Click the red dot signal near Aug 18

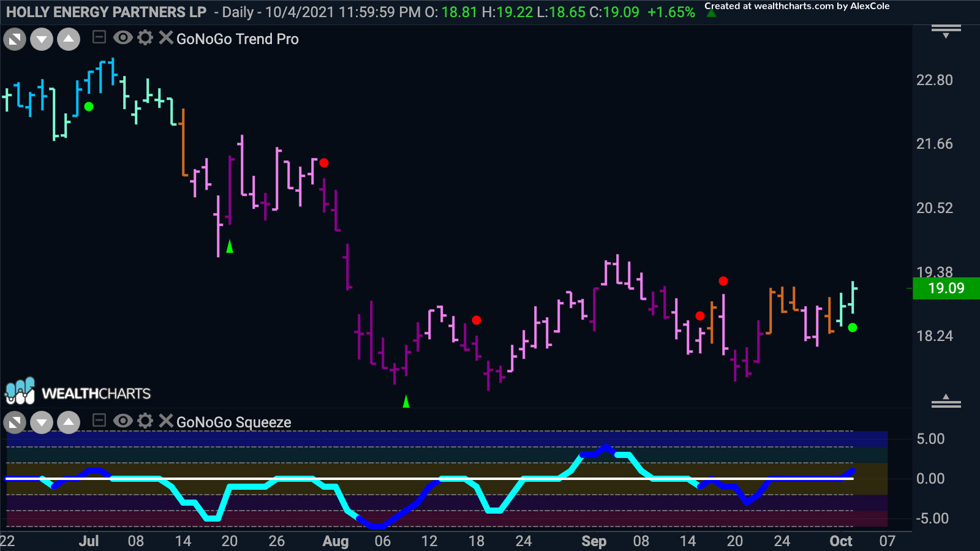(477, 320)
